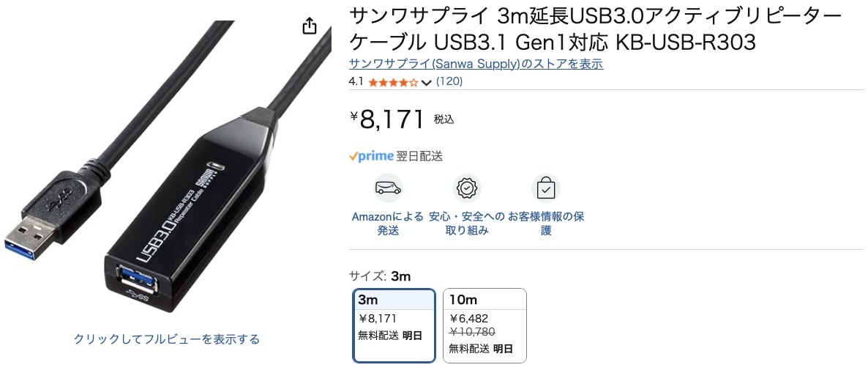Click the ¥8,171 price
This screenshot has width=868, height=373.
tap(387, 119)
